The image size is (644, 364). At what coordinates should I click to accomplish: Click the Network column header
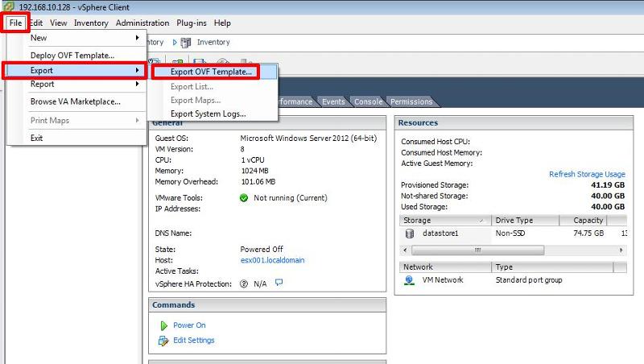click(x=445, y=267)
